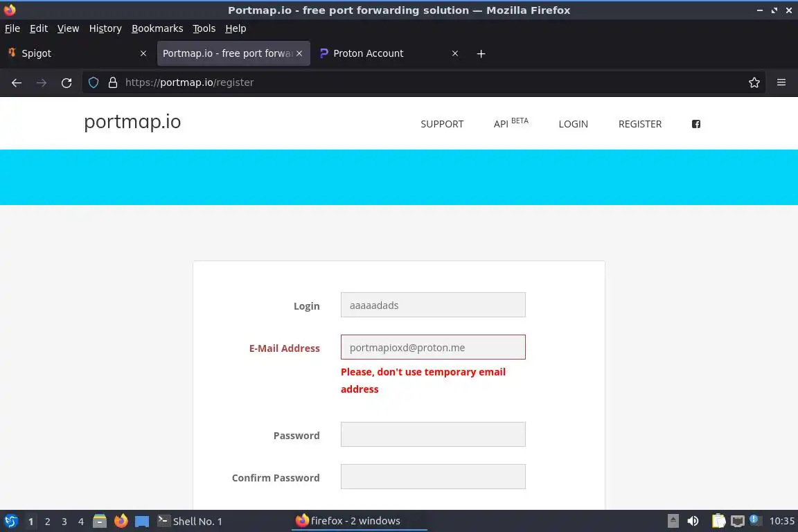
Task: Open the Edit menu
Action: (x=39, y=28)
